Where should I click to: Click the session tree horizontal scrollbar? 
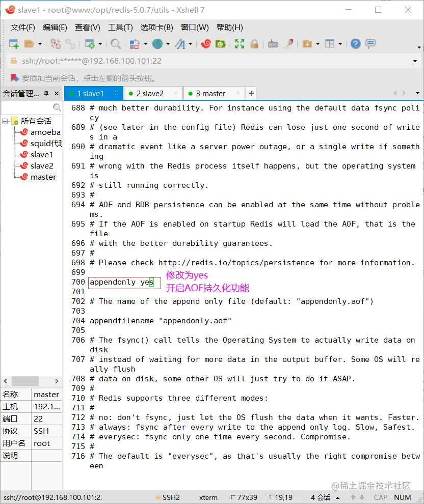pos(25,381)
